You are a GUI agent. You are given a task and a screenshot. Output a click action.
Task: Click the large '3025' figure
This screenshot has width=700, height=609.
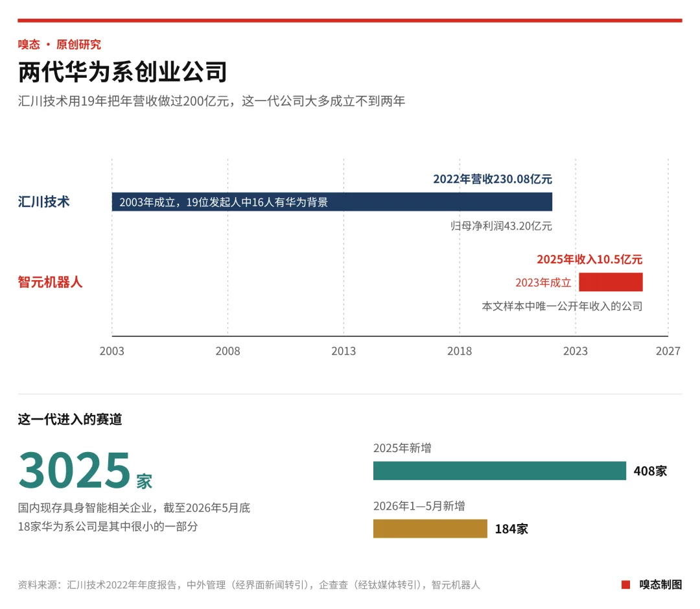click(75, 470)
